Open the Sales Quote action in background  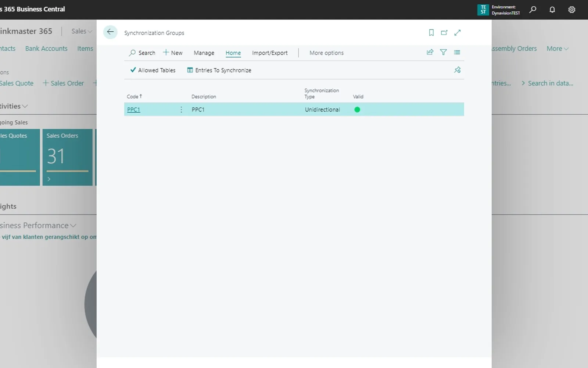[17, 83]
